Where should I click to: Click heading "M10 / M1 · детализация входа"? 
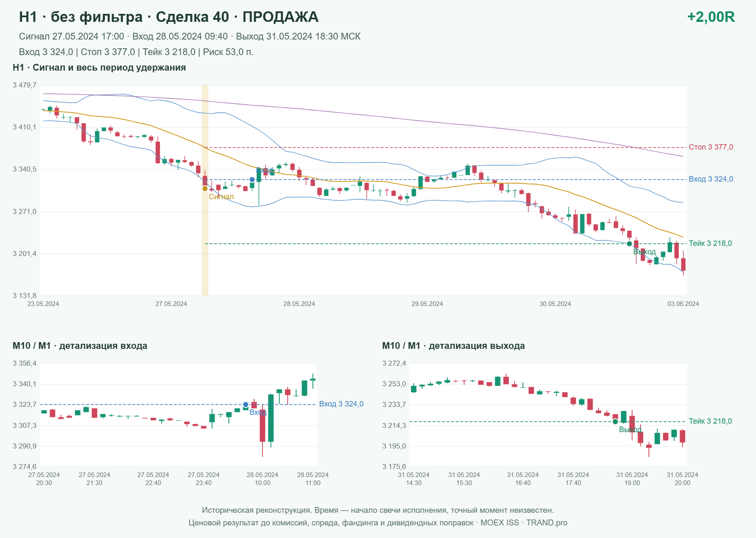click(x=80, y=346)
